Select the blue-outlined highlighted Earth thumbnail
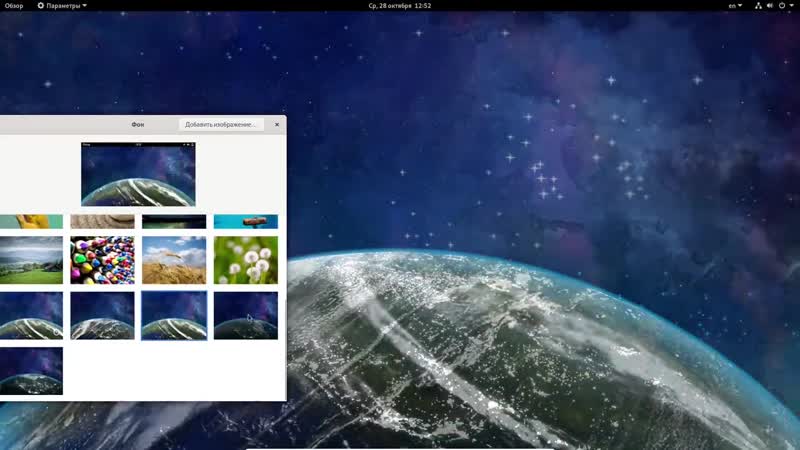800x450 pixels. [174, 315]
